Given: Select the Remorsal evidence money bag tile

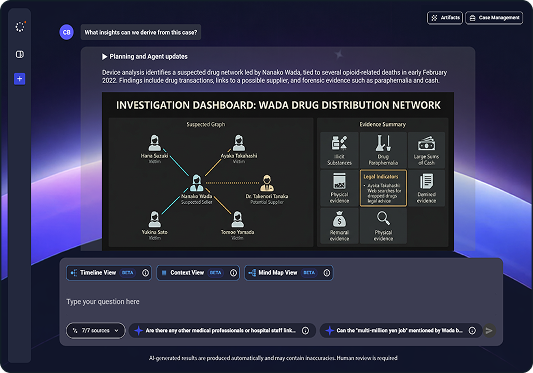Looking at the screenshot, I should pyautogui.click(x=339, y=226).
